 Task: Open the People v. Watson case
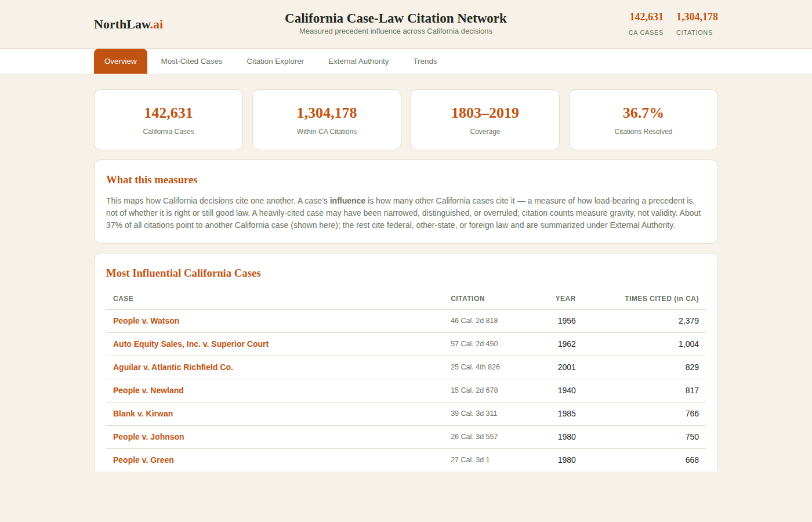pyautogui.click(x=146, y=321)
